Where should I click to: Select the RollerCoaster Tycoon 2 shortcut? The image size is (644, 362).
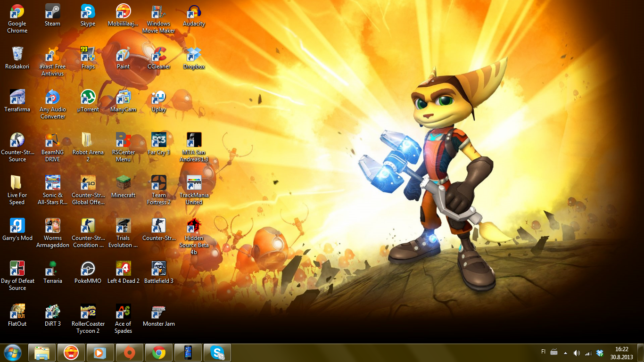(x=88, y=319)
